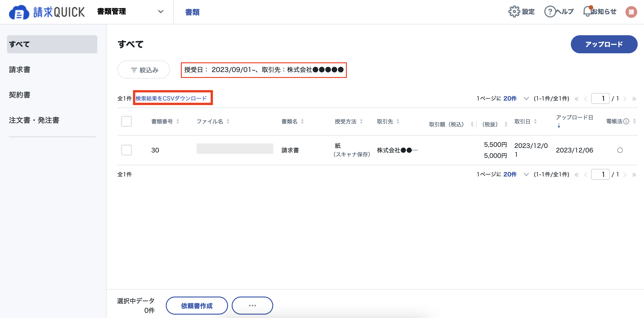Click the 5,000円 tax-excluded amount

tap(495, 156)
